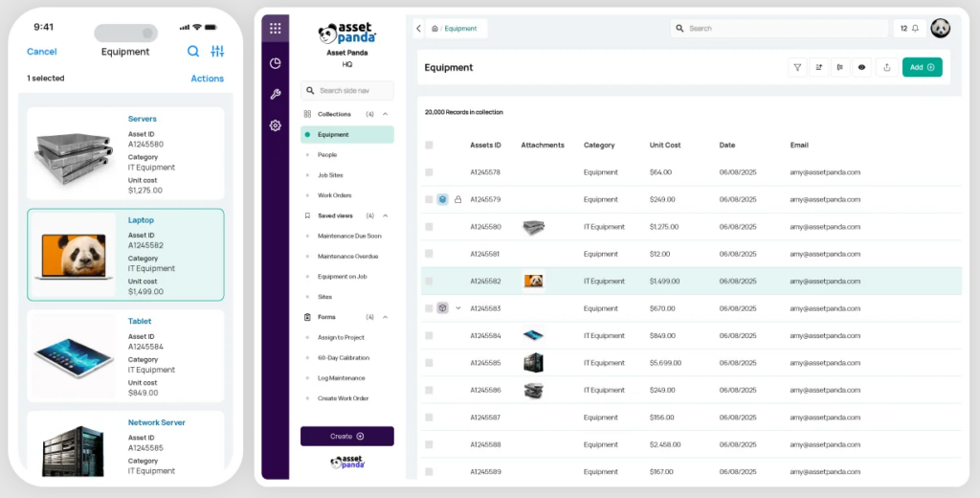Tap the mobile filter sliders icon
Viewport: 980px width, 498px height.
pyautogui.click(x=217, y=52)
